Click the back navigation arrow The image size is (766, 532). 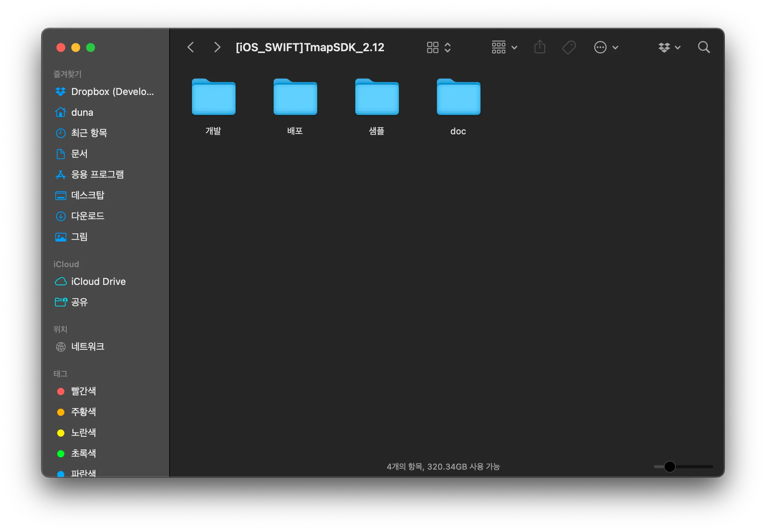click(x=191, y=47)
